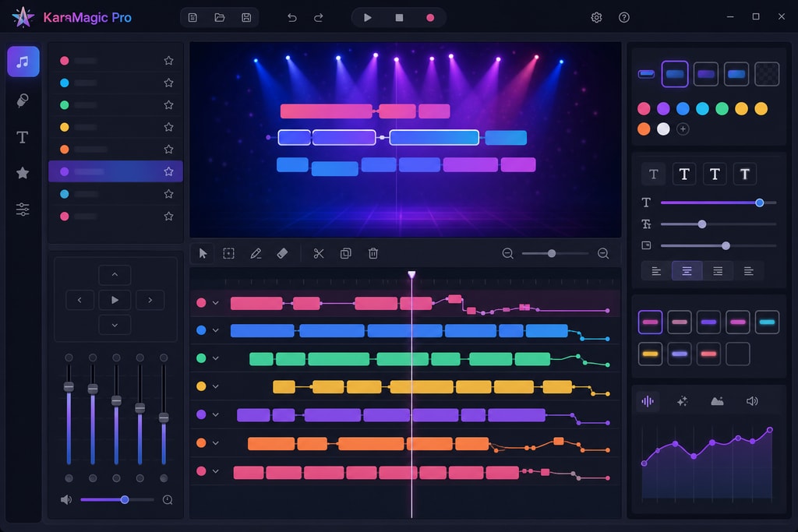Viewport: 798px width, 532px height.
Task: Click the trash delete icon
Action: 373,253
